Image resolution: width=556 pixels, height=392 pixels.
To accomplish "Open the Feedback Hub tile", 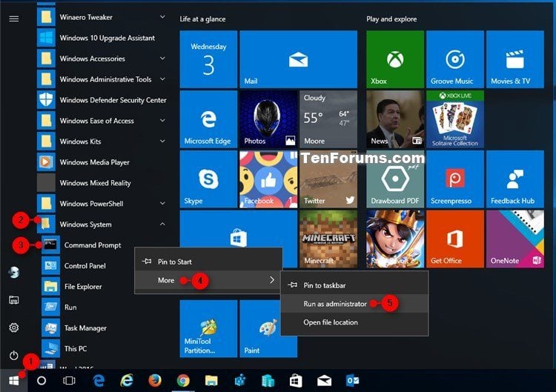I will click(515, 179).
